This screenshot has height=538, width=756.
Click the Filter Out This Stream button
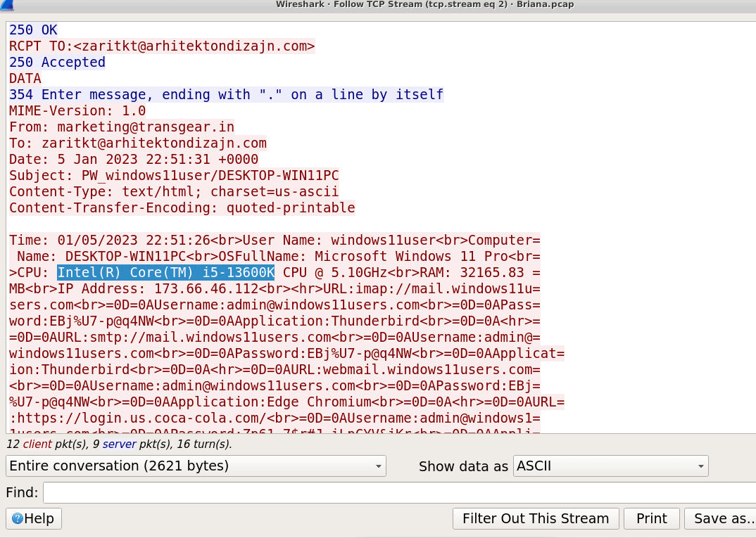536,519
